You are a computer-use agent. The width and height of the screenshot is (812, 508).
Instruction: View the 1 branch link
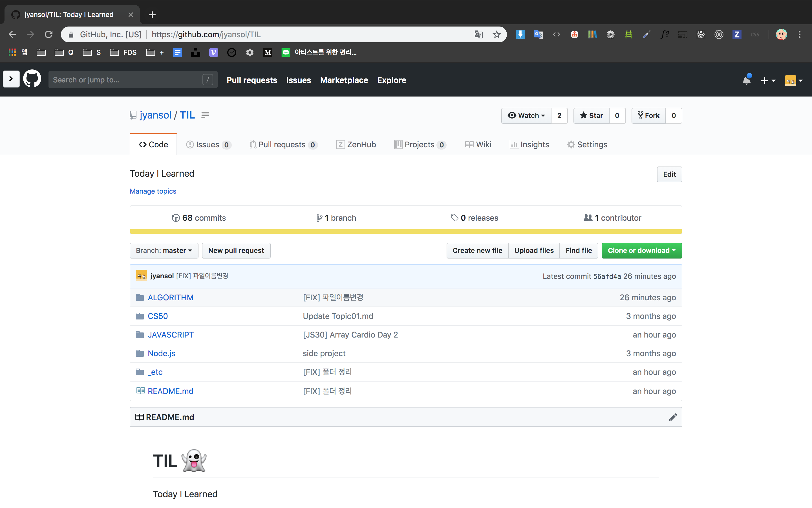(336, 218)
